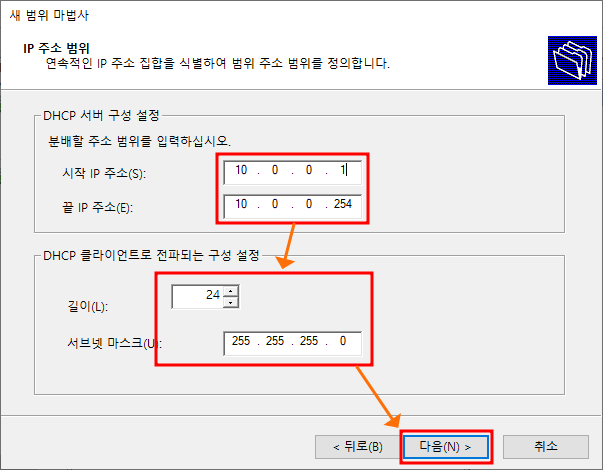
Task: Select second octet of 끝 IP 주소
Action: (275, 204)
